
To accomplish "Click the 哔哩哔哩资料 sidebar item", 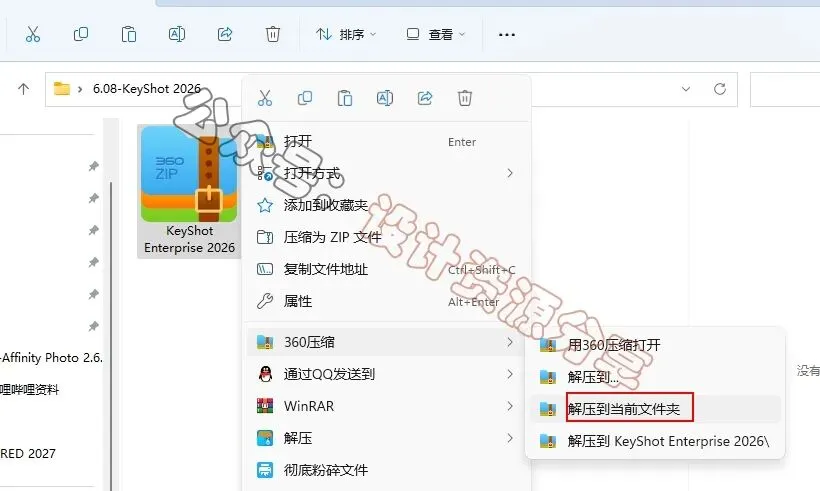I will click(x=29, y=390).
